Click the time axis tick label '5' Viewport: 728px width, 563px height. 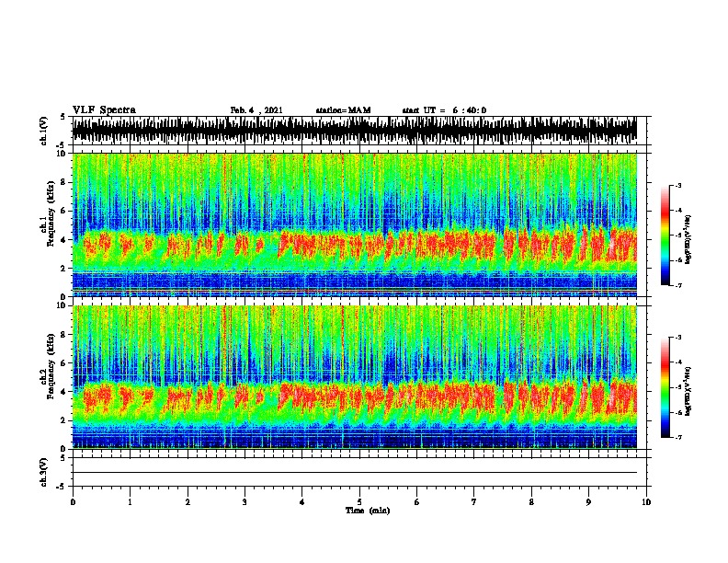click(359, 502)
